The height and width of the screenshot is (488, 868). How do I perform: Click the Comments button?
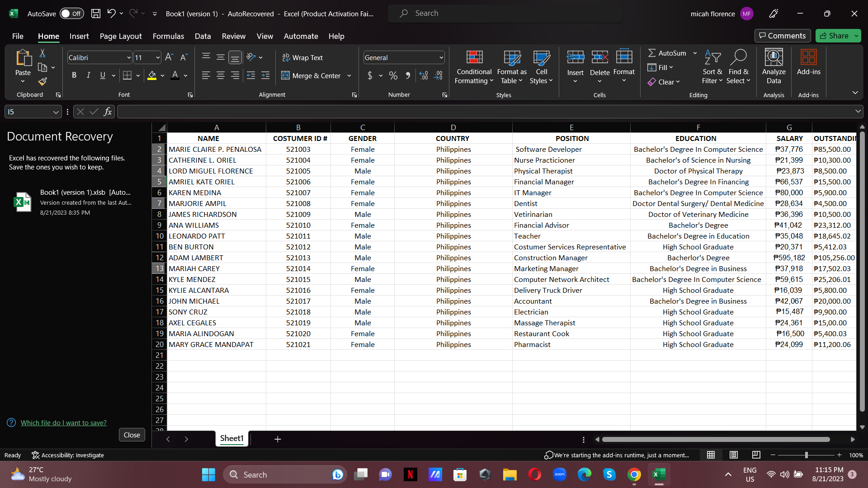click(x=782, y=36)
